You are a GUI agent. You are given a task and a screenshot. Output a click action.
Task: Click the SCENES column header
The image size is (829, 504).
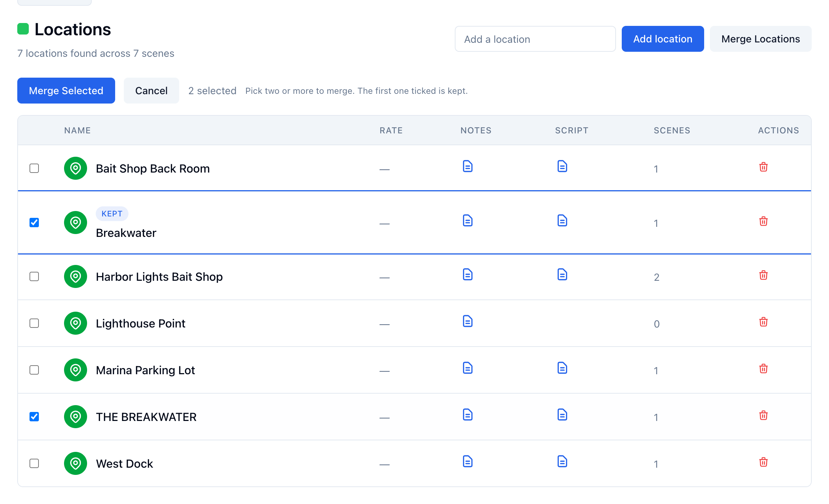(x=672, y=130)
